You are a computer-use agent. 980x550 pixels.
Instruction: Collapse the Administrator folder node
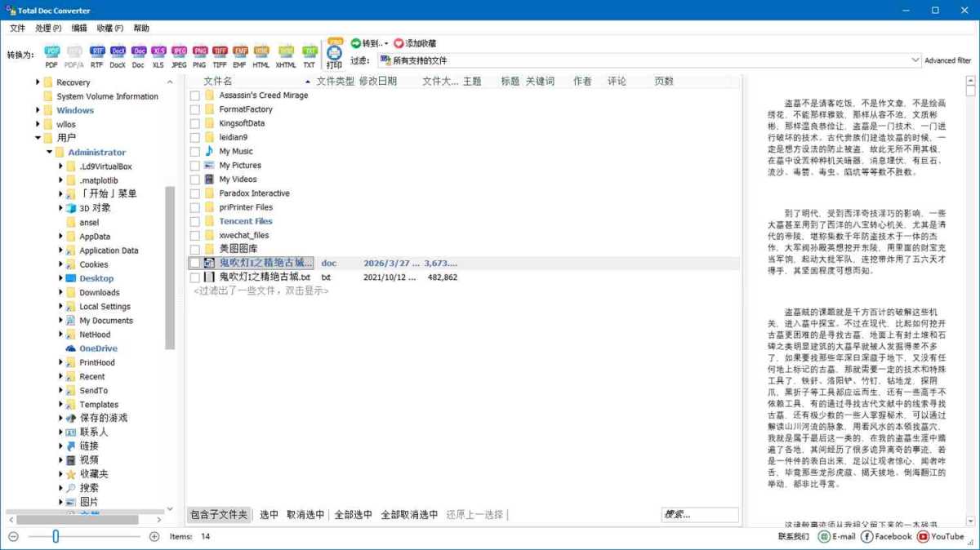pyautogui.click(x=49, y=152)
